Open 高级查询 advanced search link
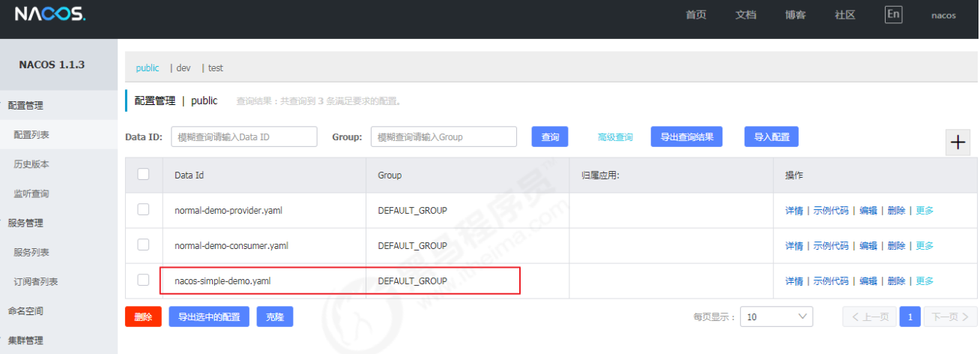The image size is (980, 354). click(x=615, y=137)
